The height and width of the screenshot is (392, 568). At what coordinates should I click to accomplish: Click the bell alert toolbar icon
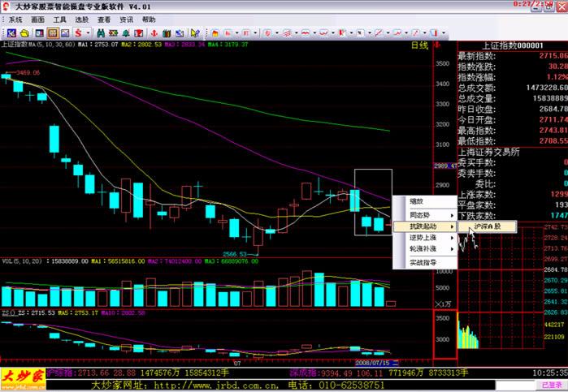[126, 32]
